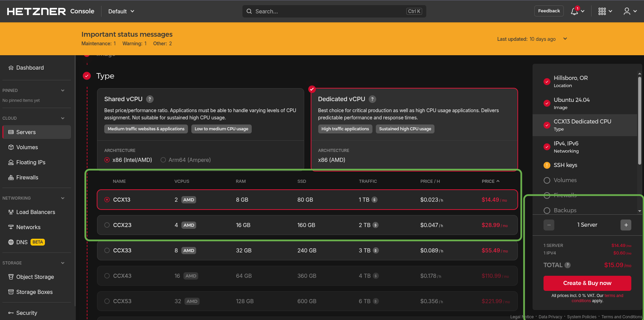Jump to CCX13 Dedicated CPU Type step

(585, 125)
